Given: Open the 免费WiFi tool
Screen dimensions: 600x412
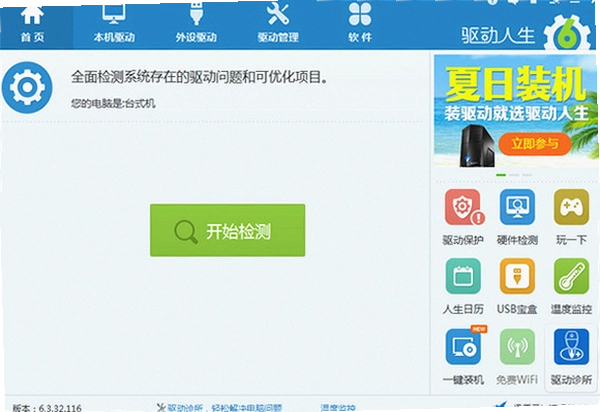Looking at the screenshot, I should [517, 356].
